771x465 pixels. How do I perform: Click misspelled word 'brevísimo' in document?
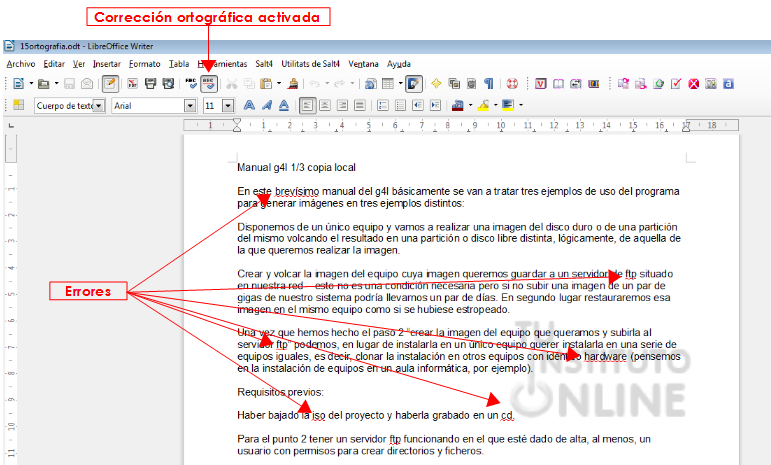(x=296, y=190)
